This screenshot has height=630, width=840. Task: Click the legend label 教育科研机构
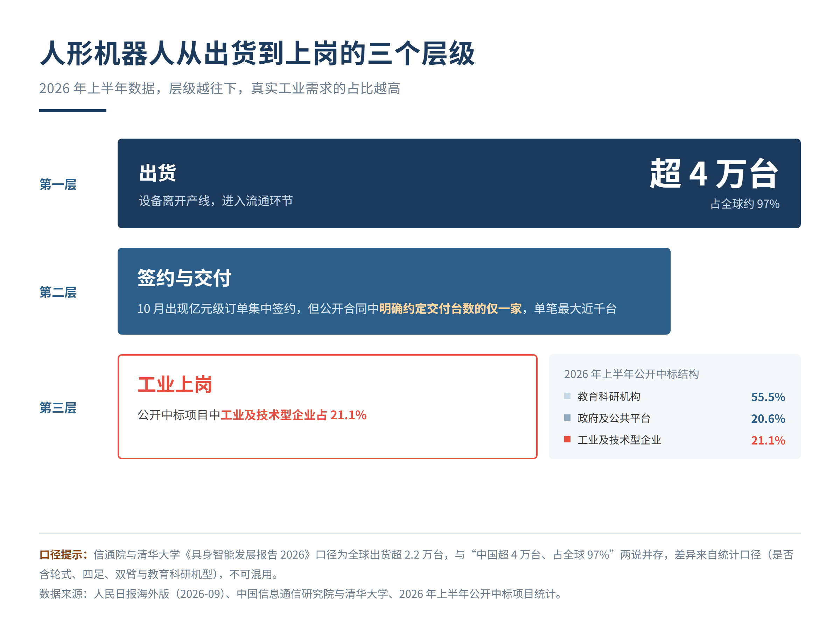click(x=609, y=397)
